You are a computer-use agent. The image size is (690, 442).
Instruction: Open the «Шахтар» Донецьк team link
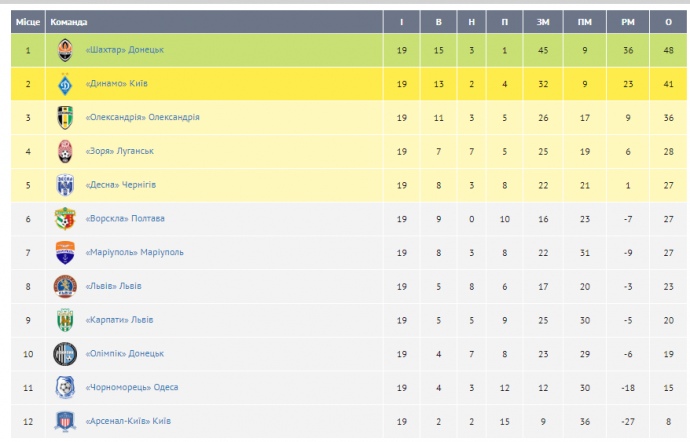(x=125, y=50)
